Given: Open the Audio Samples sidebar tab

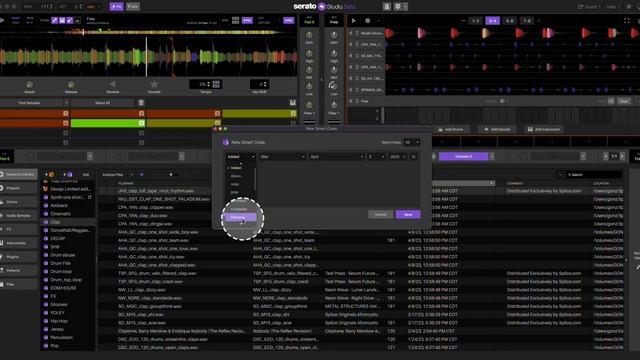Looking at the screenshot, I should point(18,216).
